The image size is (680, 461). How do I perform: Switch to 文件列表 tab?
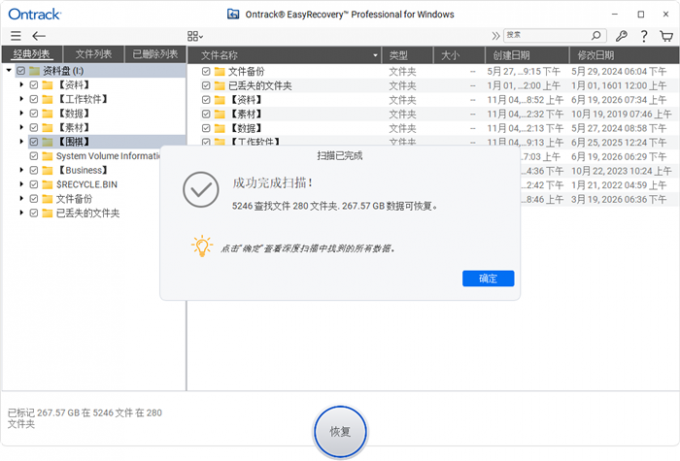(94, 54)
